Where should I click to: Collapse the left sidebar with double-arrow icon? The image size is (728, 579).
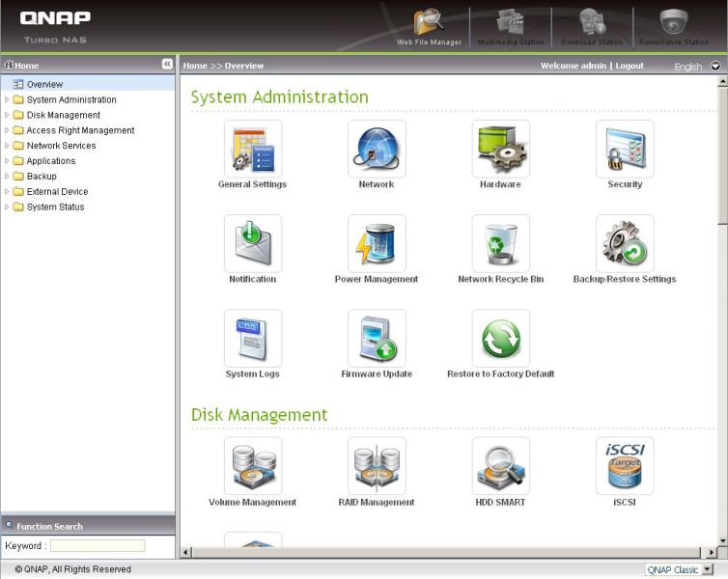click(x=167, y=64)
